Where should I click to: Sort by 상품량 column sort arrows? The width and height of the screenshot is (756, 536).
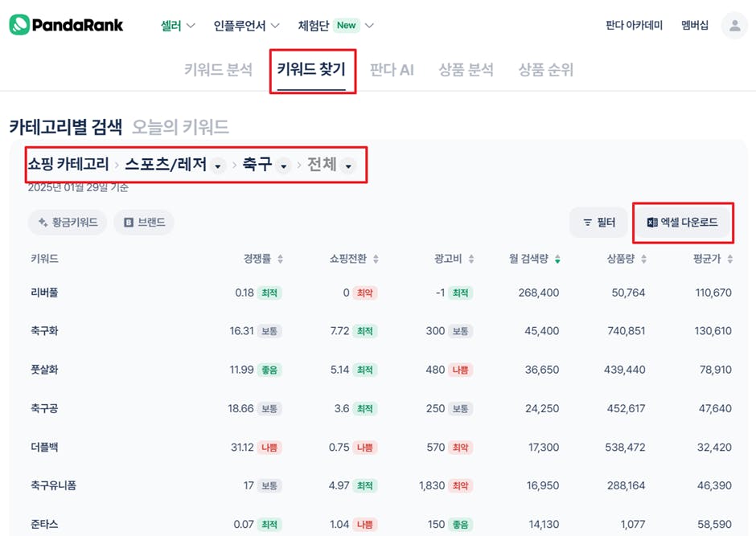point(643,259)
